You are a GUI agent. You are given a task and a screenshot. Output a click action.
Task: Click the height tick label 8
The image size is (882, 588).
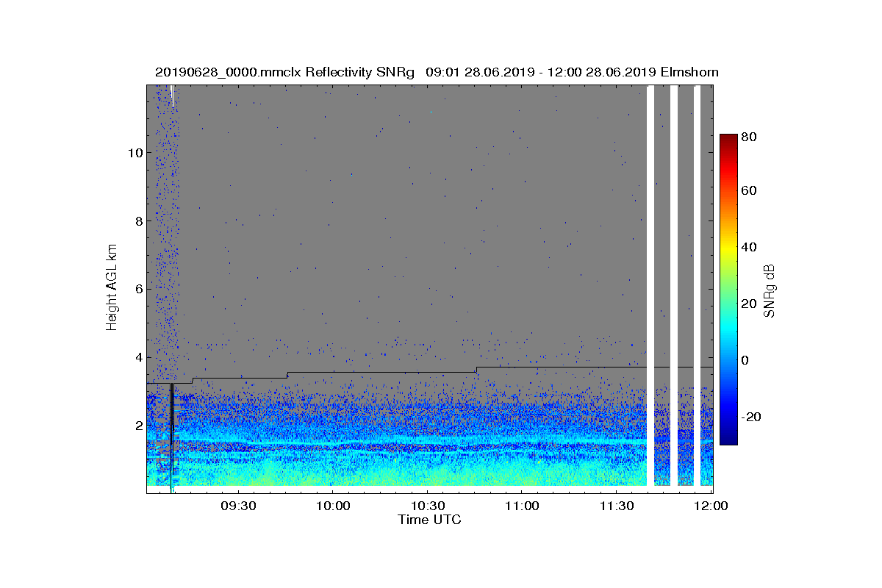click(137, 220)
